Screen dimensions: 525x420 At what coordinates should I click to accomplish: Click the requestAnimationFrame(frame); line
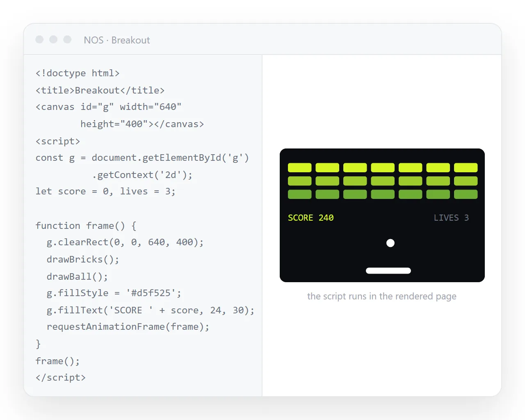pyautogui.click(x=128, y=327)
